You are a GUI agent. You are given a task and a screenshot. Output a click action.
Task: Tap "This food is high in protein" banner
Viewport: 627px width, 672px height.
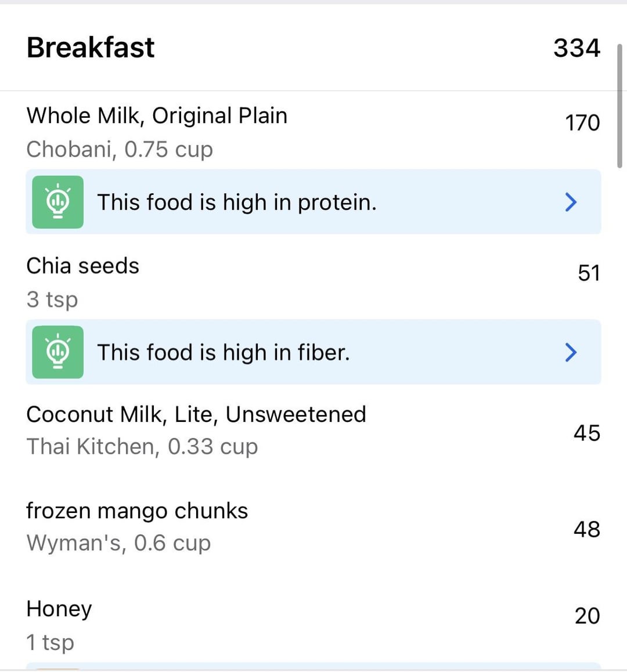pyautogui.click(x=237, y=203)
